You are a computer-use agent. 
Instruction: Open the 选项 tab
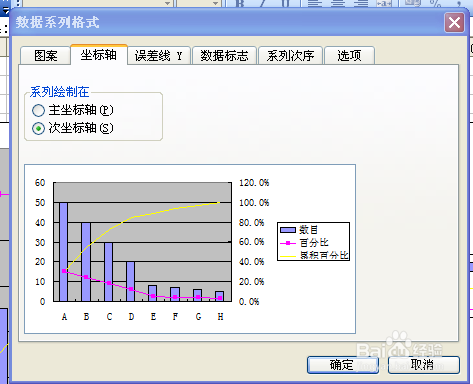point(349,55)
